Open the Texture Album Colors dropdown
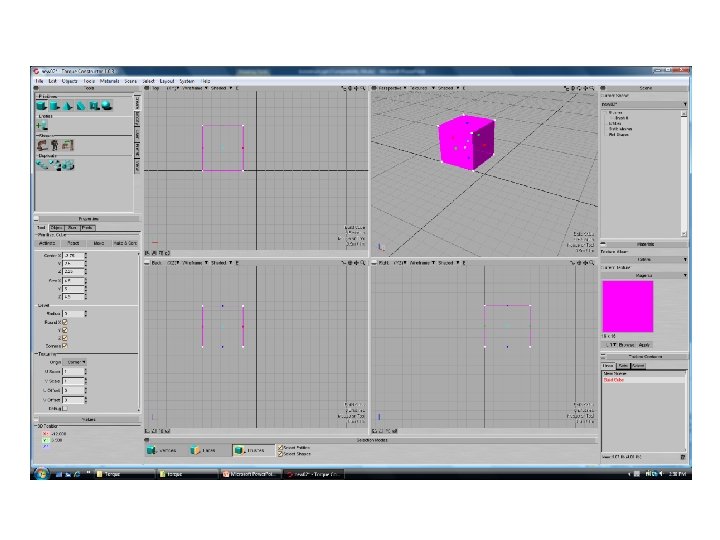This screenshot has height=540, width=720. pos(644,260)
